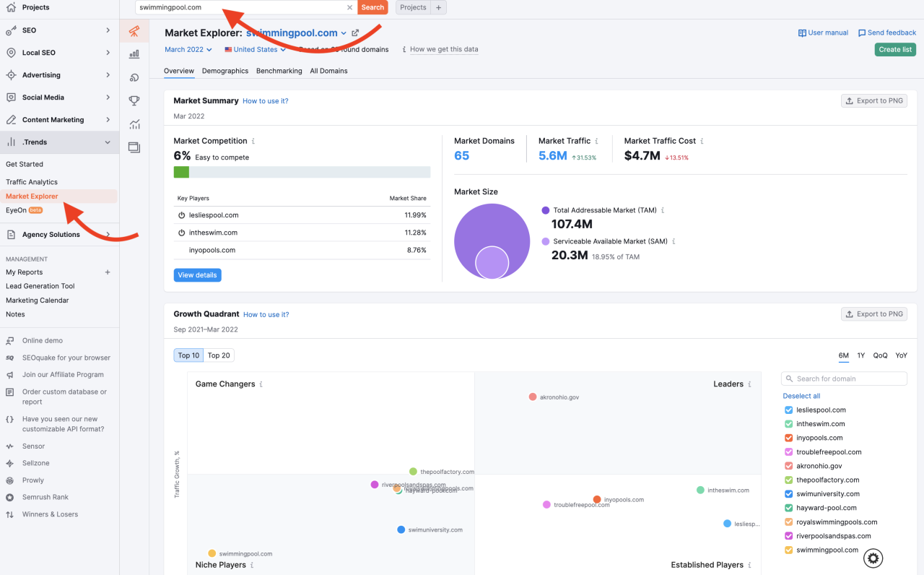Click the Market Traffic Cost info icon
The height and width of the screenshot is (575, 924).
(702, 142)
